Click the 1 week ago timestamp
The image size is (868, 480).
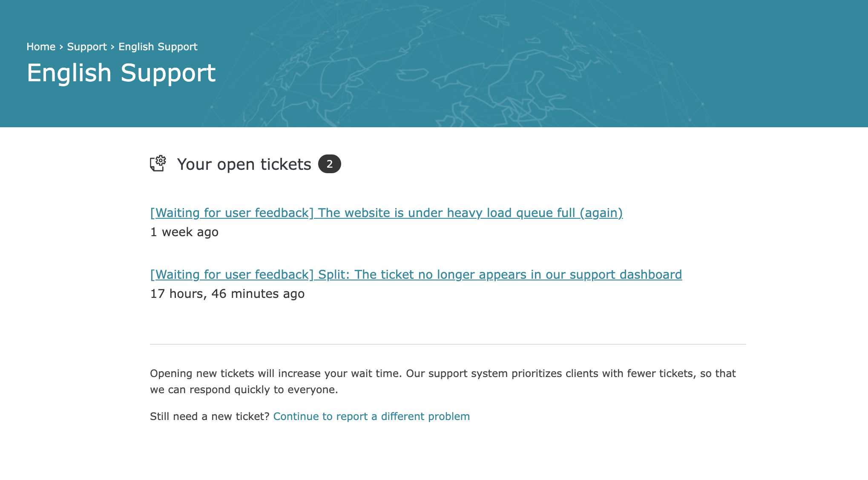184,232
